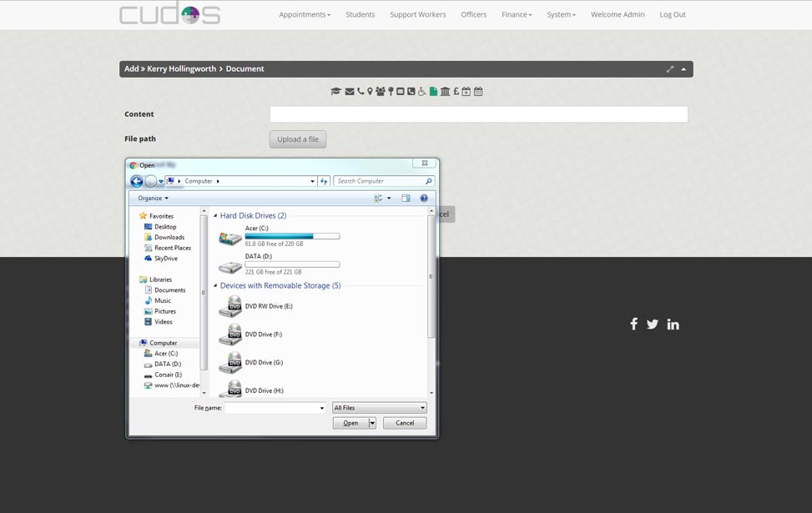Toggle the preview pane button
The width and height of the screenshot is (812, 513).
point(406,199)
